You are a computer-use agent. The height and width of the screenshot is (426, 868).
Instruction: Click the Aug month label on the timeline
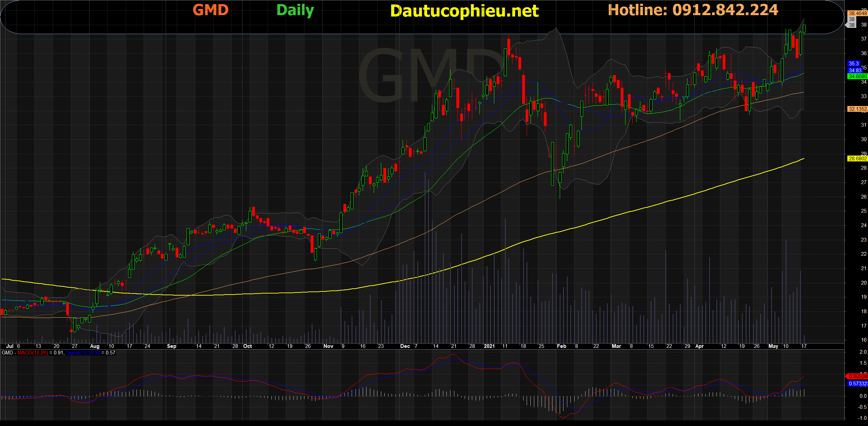(94, 346)
